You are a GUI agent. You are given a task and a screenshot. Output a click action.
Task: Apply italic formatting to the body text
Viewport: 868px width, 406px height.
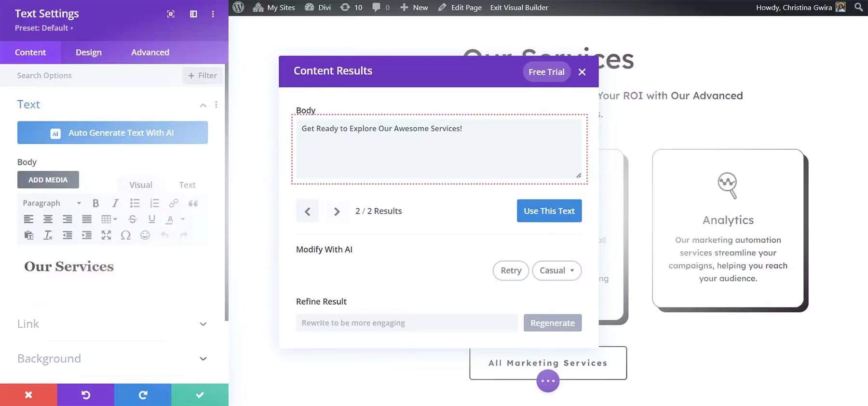115,203
